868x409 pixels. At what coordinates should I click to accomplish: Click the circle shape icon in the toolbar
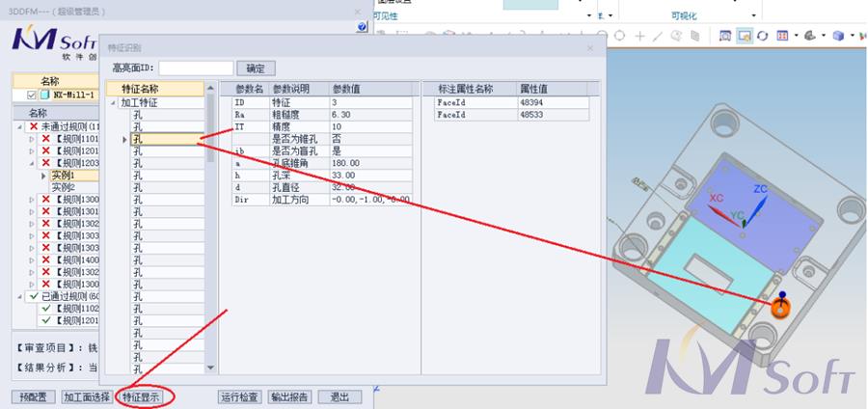pyautogui.click(x=619, y=36)
